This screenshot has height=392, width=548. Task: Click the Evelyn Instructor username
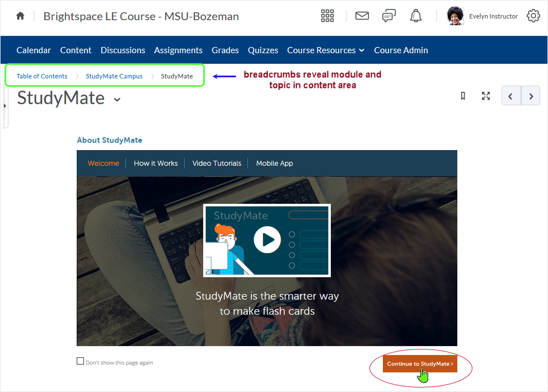[x=493, y=16]
